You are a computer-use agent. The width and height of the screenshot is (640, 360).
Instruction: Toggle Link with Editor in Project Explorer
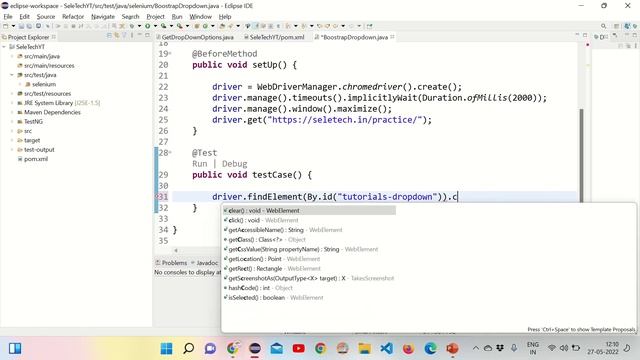pyautogui.click(x=117, y=36)
